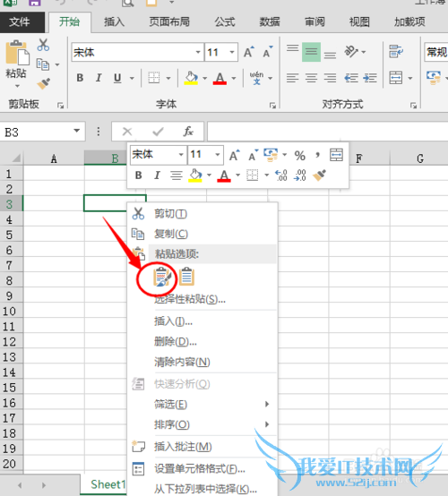The height and width of the screenshot is (496, 448).
Task: Click percent style in mini toolbar
Action: (300, 155)
